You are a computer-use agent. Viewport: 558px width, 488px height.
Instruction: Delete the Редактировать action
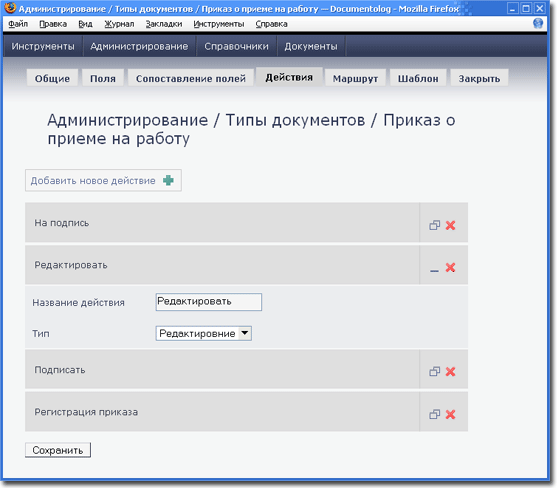tap(451, 267)
